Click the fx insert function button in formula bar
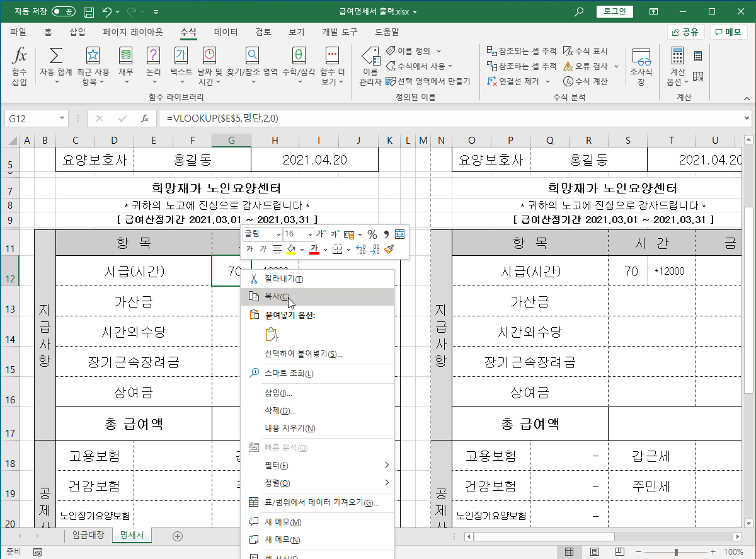 point(144,118)
